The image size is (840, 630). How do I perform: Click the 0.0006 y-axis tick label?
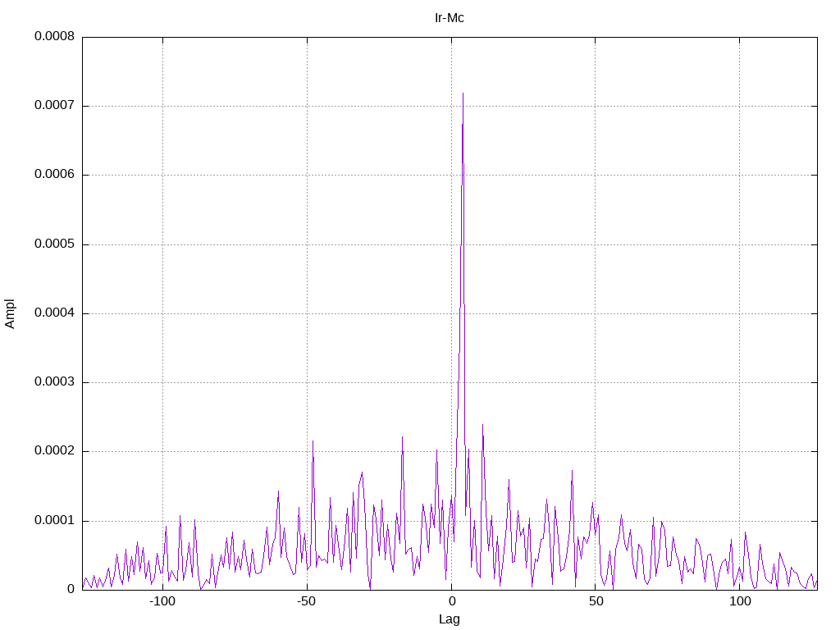[x=54, y=175]
